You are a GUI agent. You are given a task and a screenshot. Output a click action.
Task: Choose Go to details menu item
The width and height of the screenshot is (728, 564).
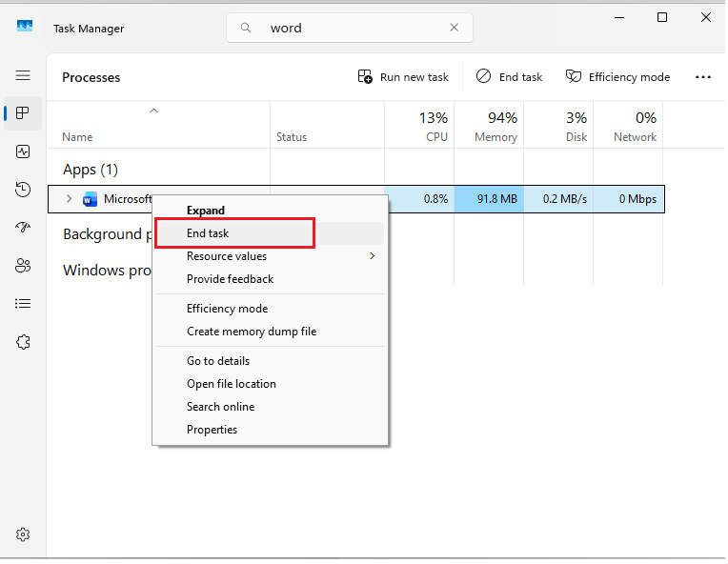coord(270,361)
